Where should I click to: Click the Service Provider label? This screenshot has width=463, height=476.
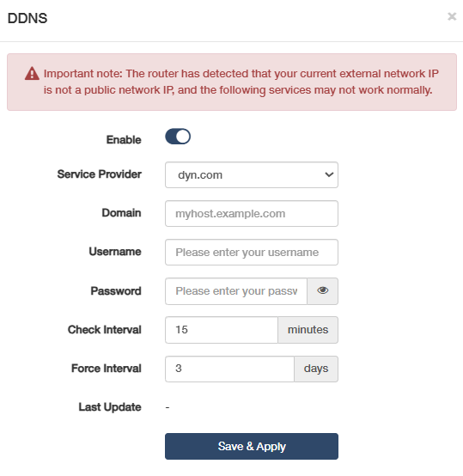tap(100, 174)
